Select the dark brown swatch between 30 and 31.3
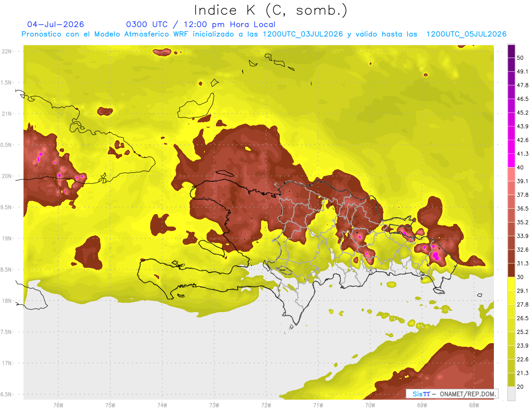The width and height of the screenshot is (532, 411). point(511,270)
